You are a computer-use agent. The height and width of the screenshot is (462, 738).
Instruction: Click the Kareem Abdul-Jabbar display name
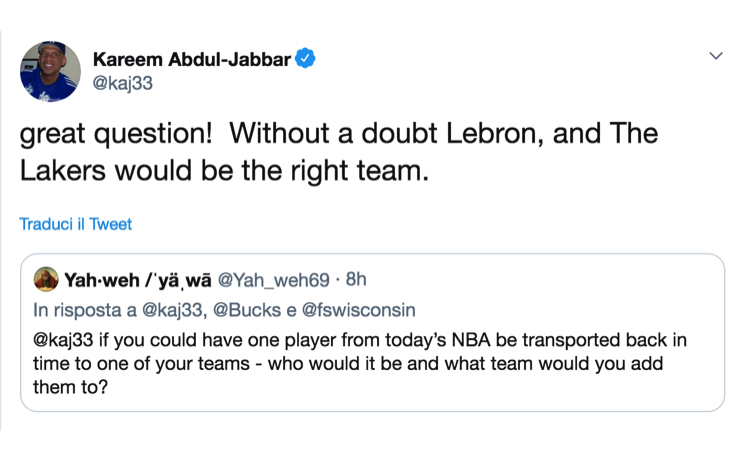(x=191, y=60)
